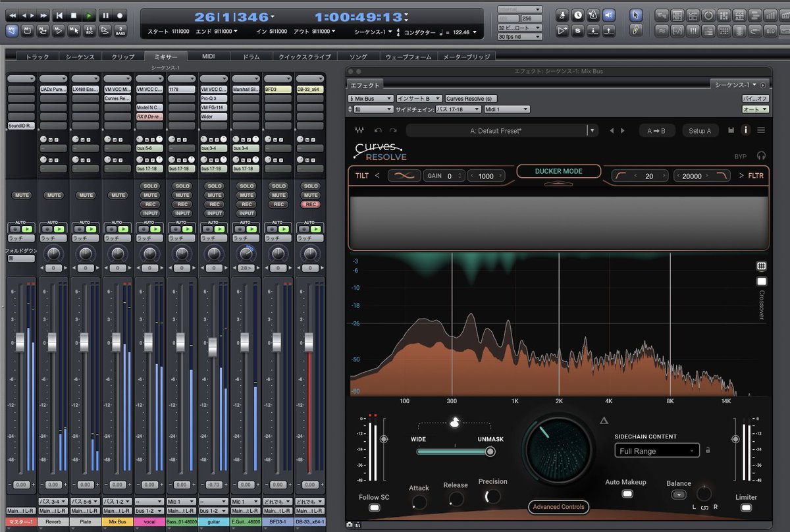This screenshot has height=532, width=790.
Task: Click the undo arrow in Curves Resolve
Action: click(378, 130)
